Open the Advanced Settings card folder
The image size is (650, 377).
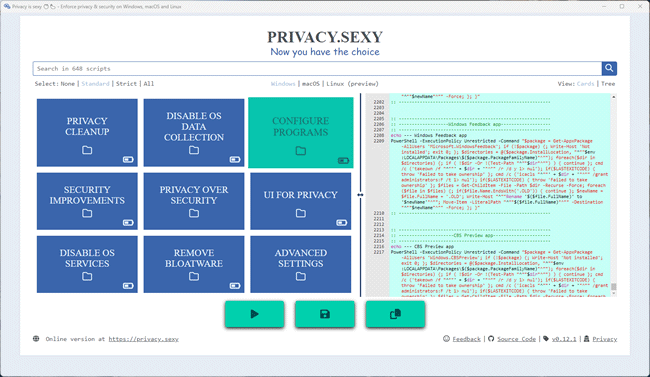tap(301, 277)
